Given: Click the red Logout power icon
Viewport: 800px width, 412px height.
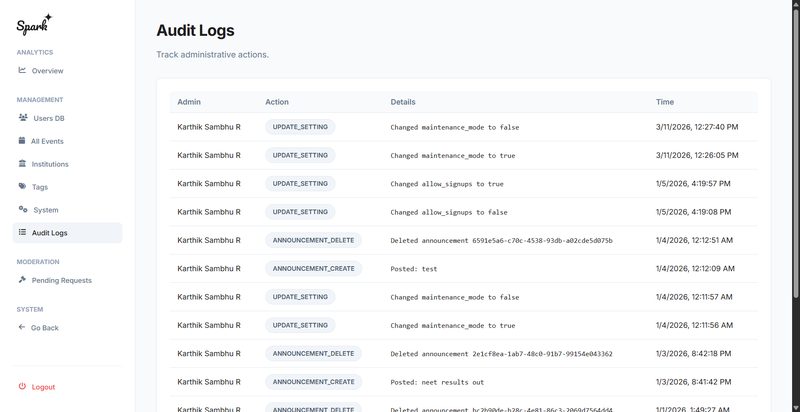Looking at the screenshot, I should pos(22,387).
